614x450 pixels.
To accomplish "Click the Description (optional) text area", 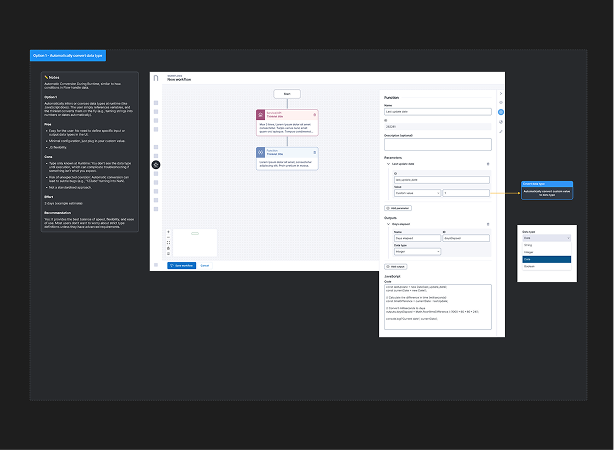I will (x=435, y=143).
